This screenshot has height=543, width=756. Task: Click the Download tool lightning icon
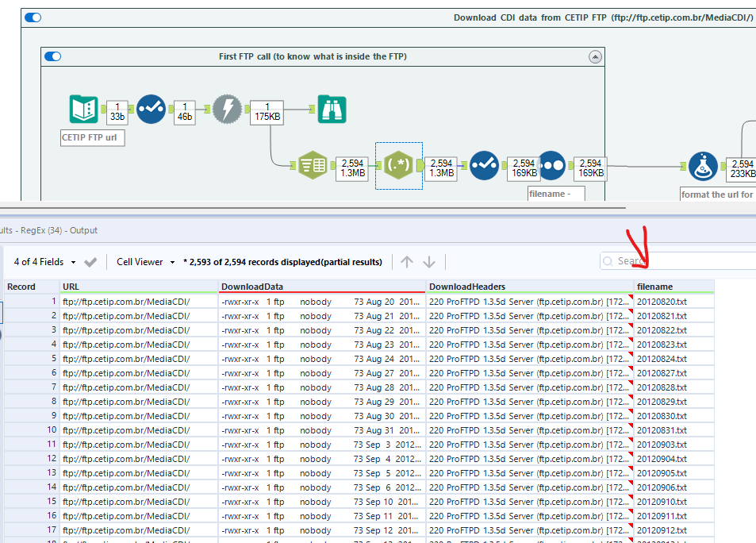click(x=228, y=109)
